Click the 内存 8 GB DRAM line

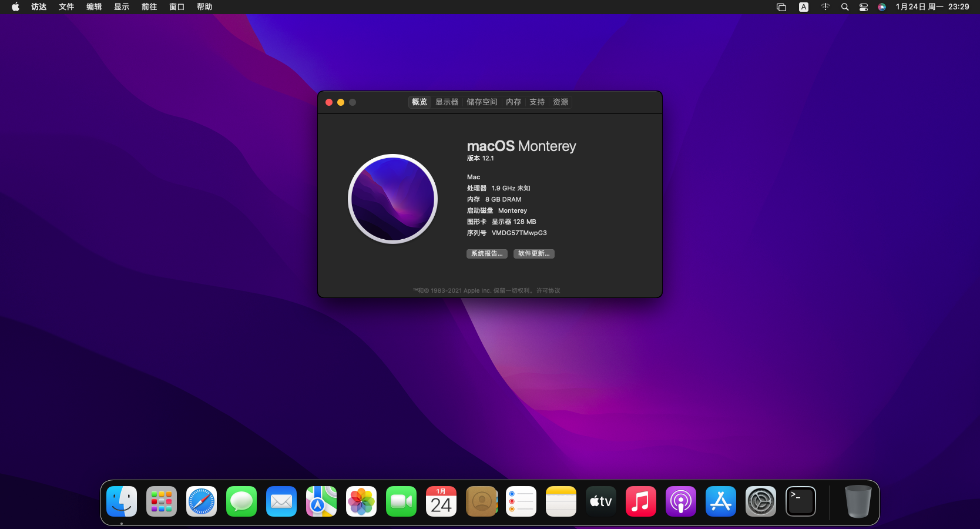pos(494,200)
